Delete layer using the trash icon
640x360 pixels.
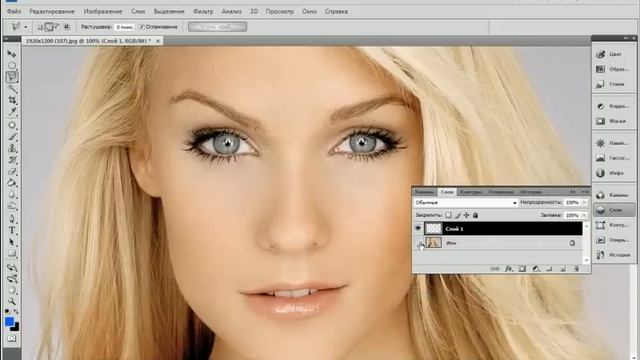pyautogui.click(x=576, y=269)
